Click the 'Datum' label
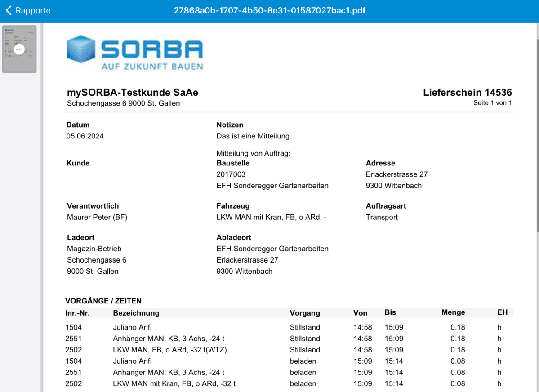The width and height of the screenshot is (539, 392). click(x=78, y=125)
